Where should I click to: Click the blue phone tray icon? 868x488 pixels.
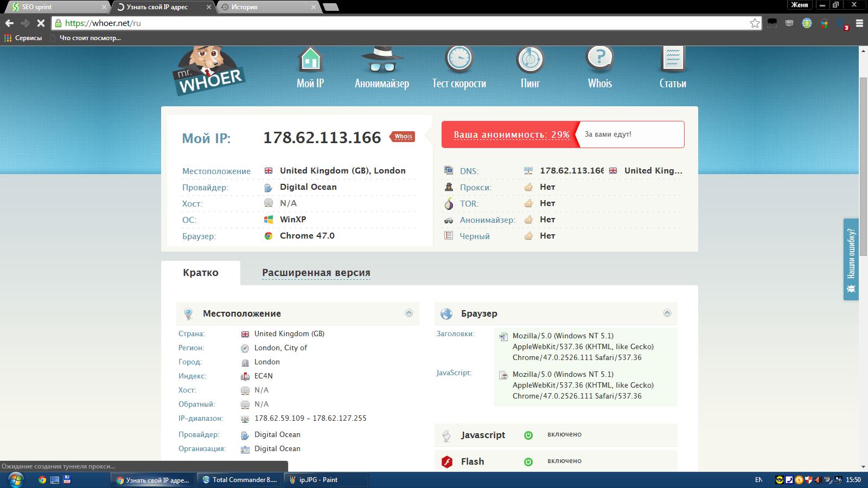(x=790, y=480)
